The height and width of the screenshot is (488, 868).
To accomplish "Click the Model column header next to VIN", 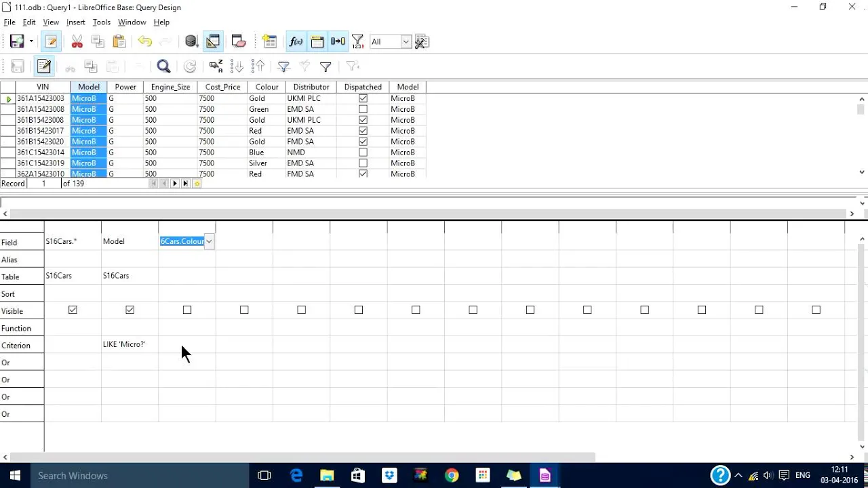I will [x=89, y=87].
